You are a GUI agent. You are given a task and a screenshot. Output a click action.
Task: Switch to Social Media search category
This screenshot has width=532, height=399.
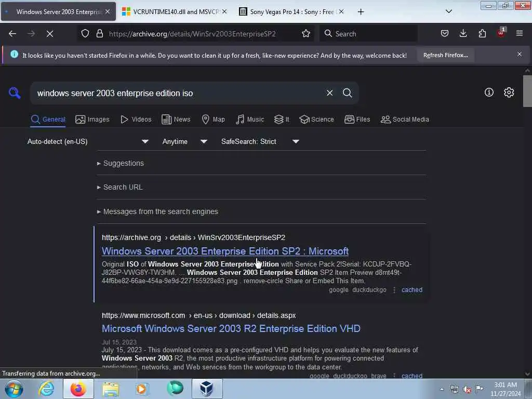pos(405,119)
